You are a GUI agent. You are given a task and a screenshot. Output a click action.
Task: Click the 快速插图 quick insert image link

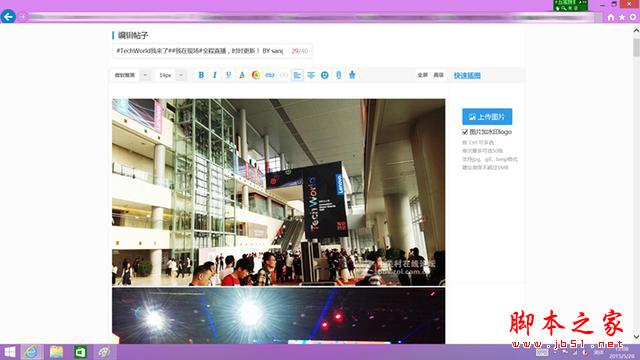467,76
